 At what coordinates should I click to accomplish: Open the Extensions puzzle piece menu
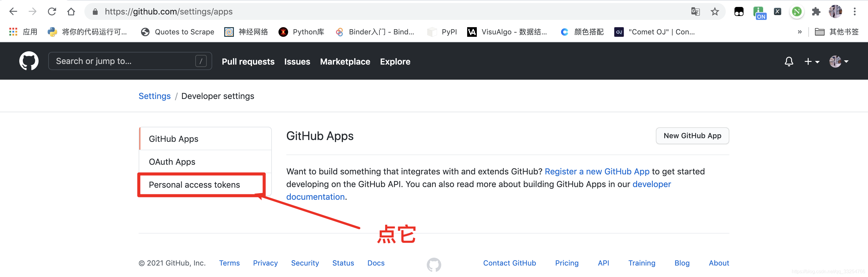(x=816, y=12)
